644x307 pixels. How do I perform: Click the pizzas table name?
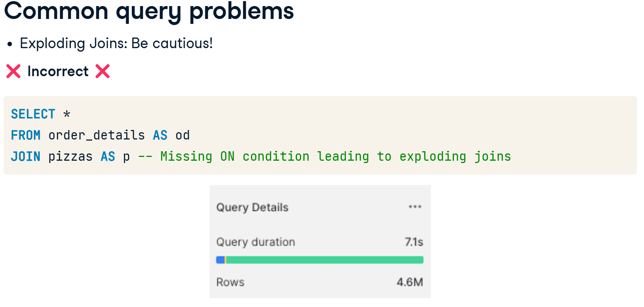click(x=71, y=157)
